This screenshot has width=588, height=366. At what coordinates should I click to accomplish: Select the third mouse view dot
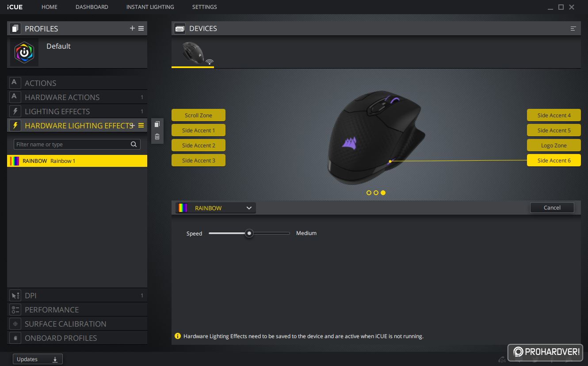coord(383,193)
